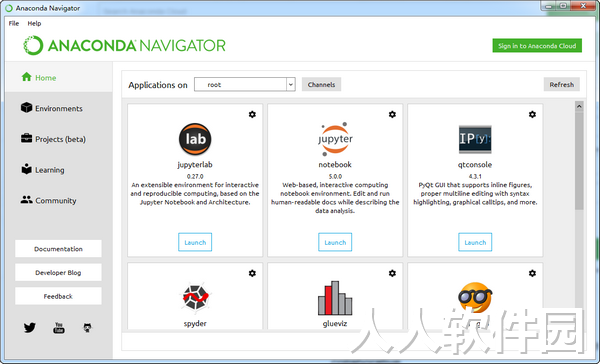Image resolution: width=600 pixels, height=364 pixels.
Task: Click the scrollbar up arrow
Action: tap(579, 106)
